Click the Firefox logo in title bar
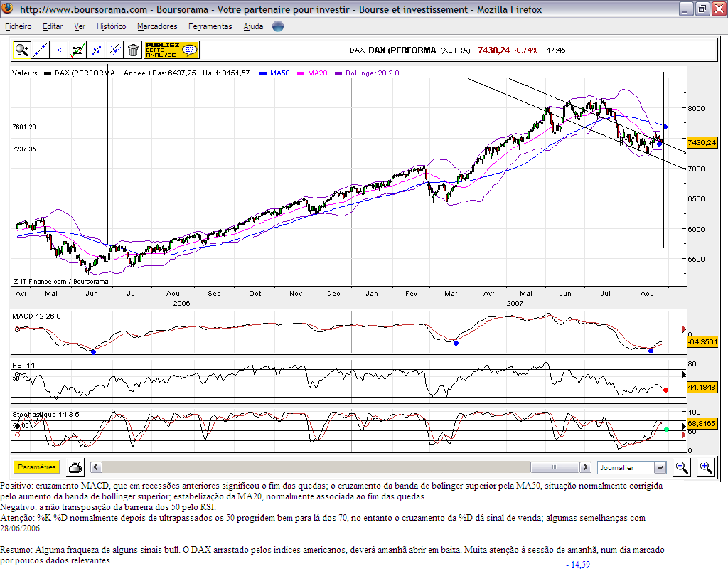 tap(8, 9)
